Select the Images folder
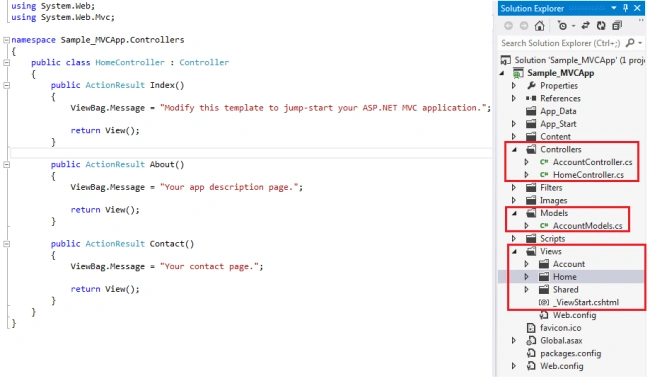 tap(553, 200)
